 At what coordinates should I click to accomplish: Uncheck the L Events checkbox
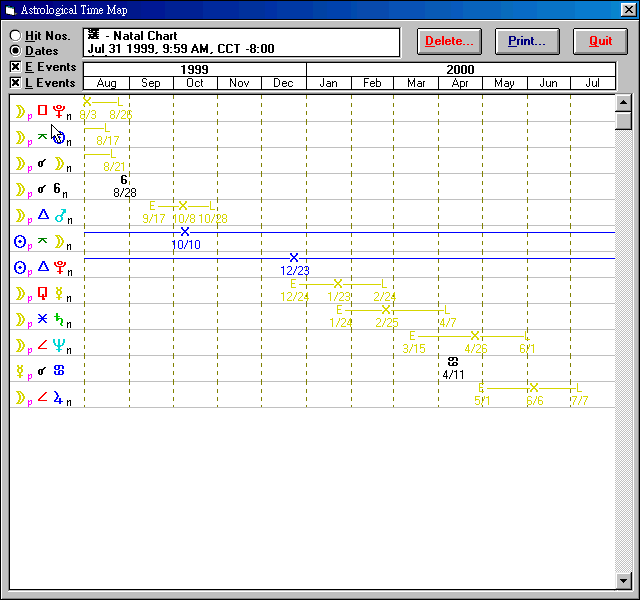click(16, 83)
